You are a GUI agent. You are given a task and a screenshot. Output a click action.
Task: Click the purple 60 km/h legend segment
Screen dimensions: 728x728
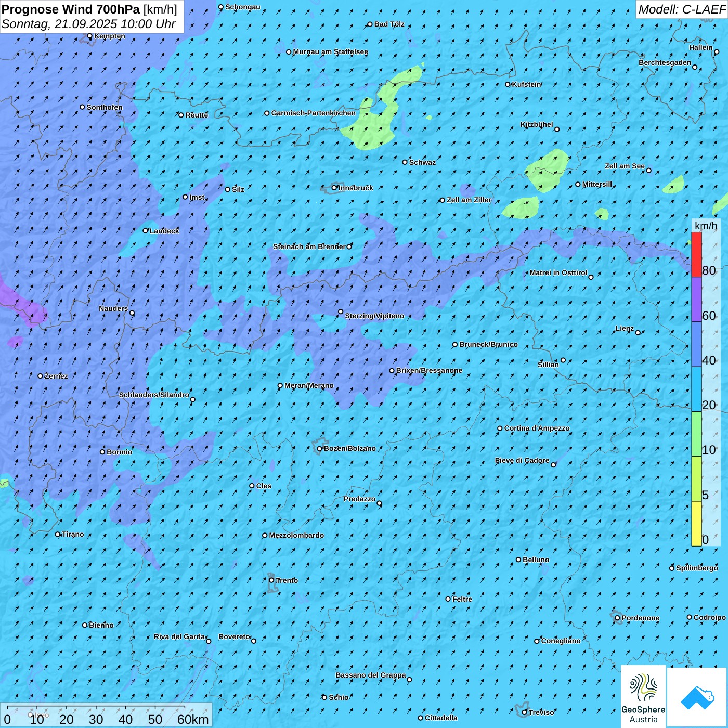point(696,300)
